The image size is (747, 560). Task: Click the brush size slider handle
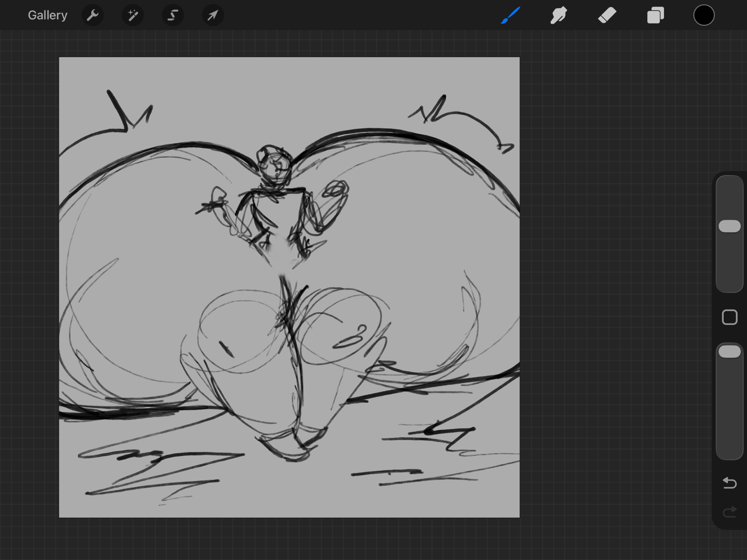pos(729,226)
